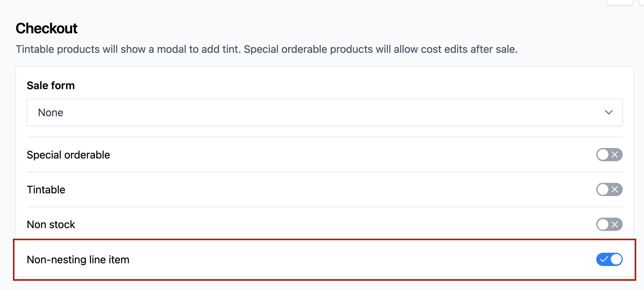The image size is (644, 290).
Task: Click the white knob of Non-nesting line item switch
Action: click(616, 259)
